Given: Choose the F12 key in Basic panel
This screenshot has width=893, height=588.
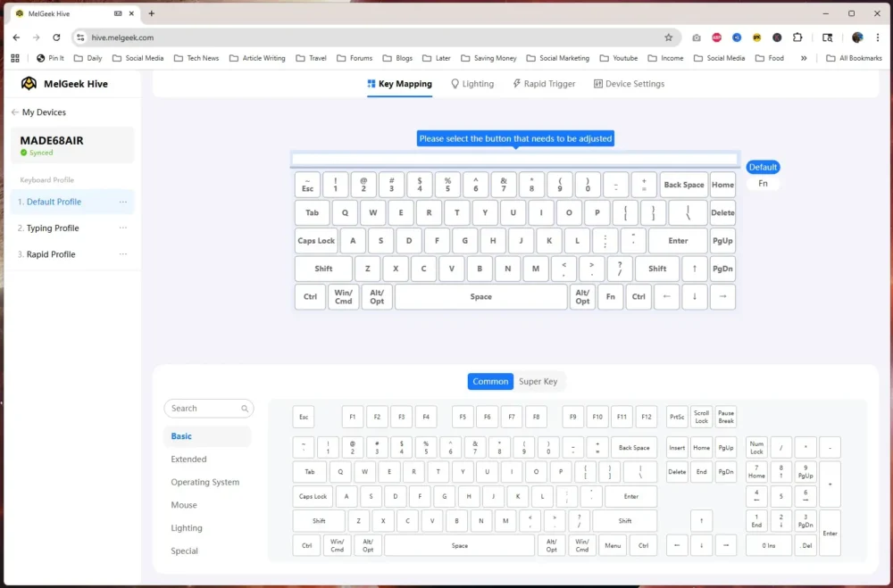Looking at the screenshot, I should click(647, 417).
